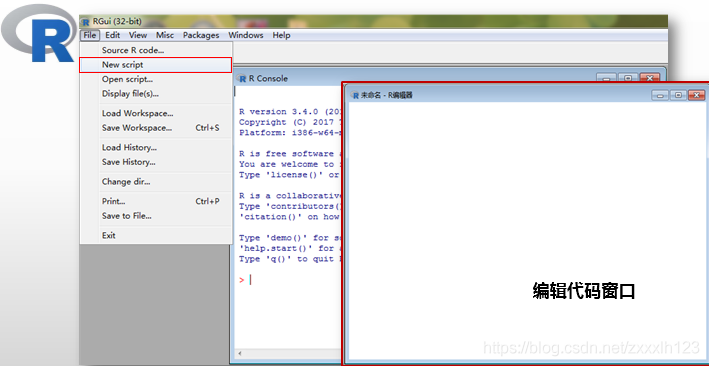This screenshot has width=709, height=366.
Task: Open the Packages menu
Action: click(x=201, y=35)
